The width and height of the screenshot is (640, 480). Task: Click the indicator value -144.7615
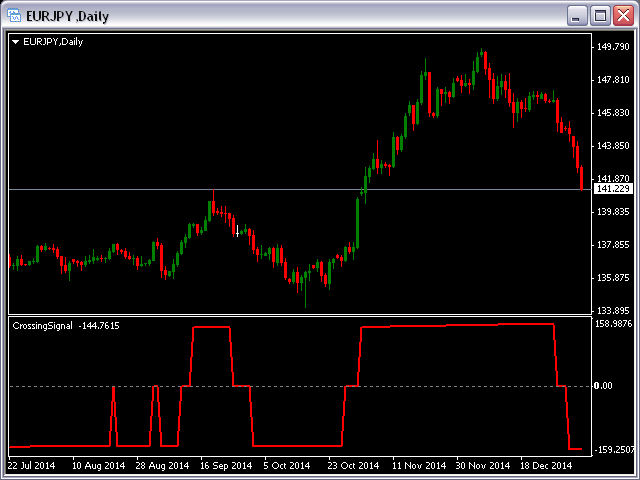coord(99,326)
